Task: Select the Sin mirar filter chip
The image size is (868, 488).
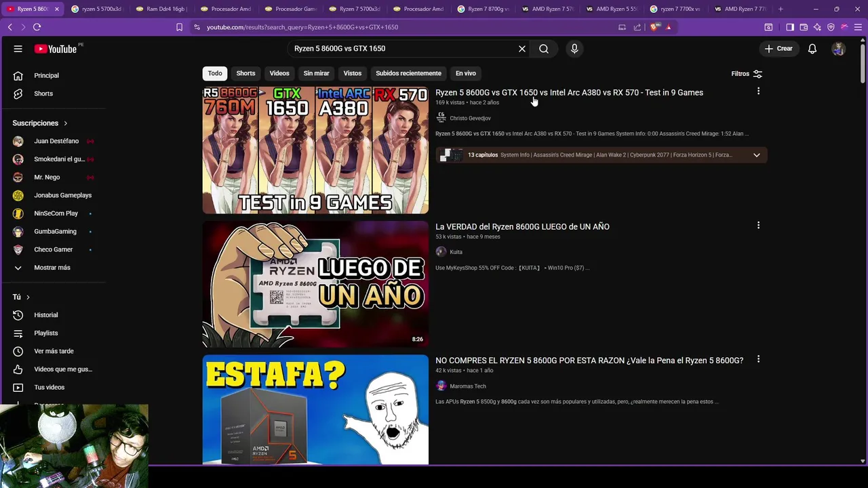Action: (316, 73)
